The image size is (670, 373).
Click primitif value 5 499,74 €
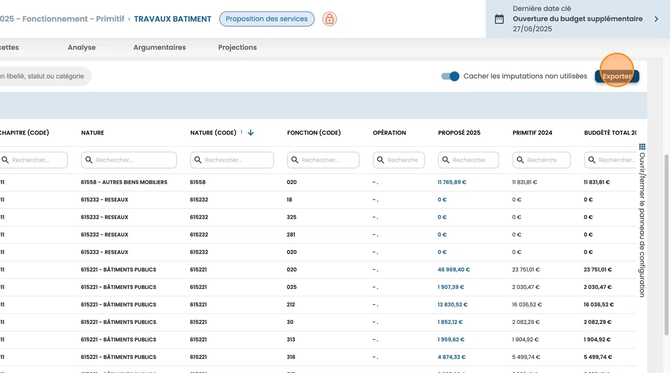pyautogui.click(x=525, y=357)
